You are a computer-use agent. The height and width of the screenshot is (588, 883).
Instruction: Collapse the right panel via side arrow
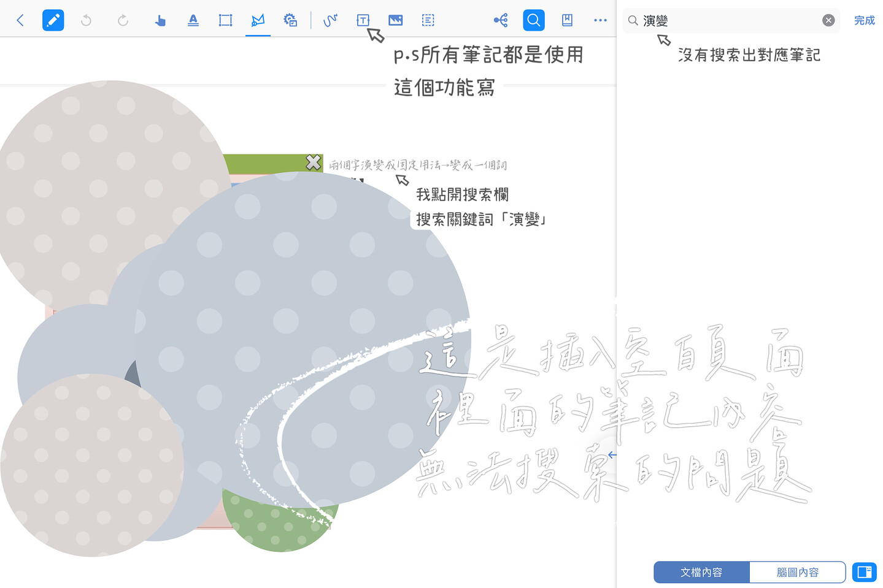pos(611,454)
